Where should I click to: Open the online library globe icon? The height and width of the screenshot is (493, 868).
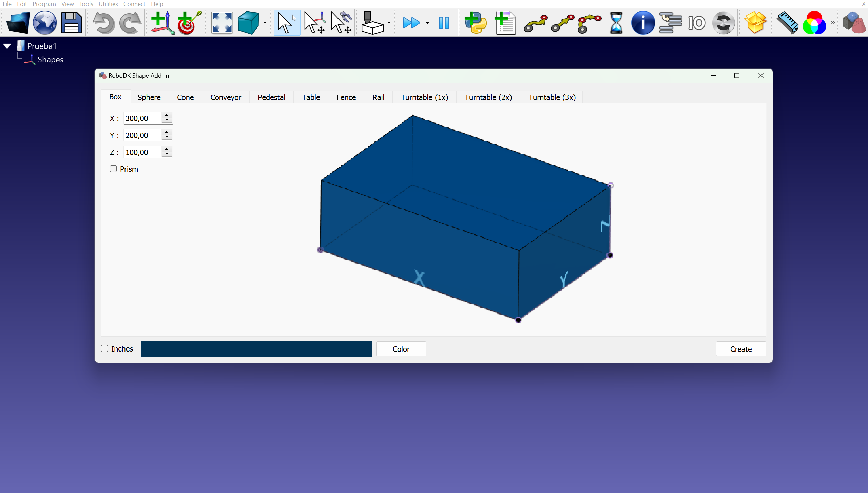pos(45,23)
